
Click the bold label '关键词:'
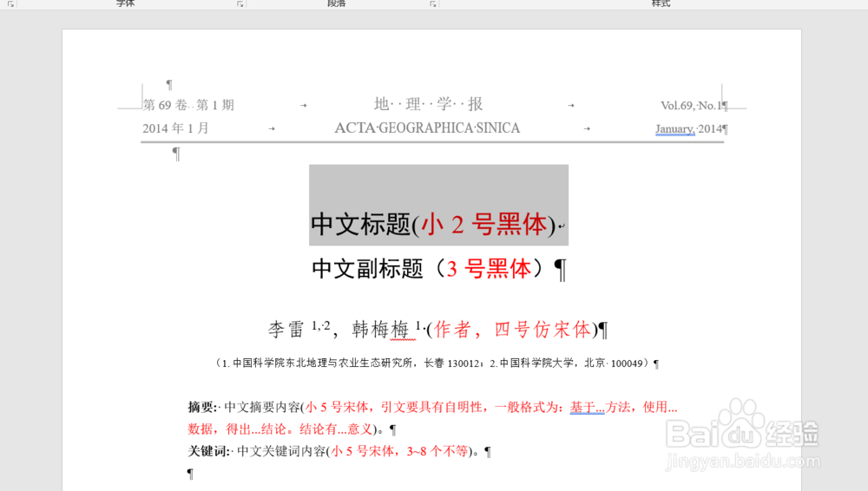tap(210, 451)
